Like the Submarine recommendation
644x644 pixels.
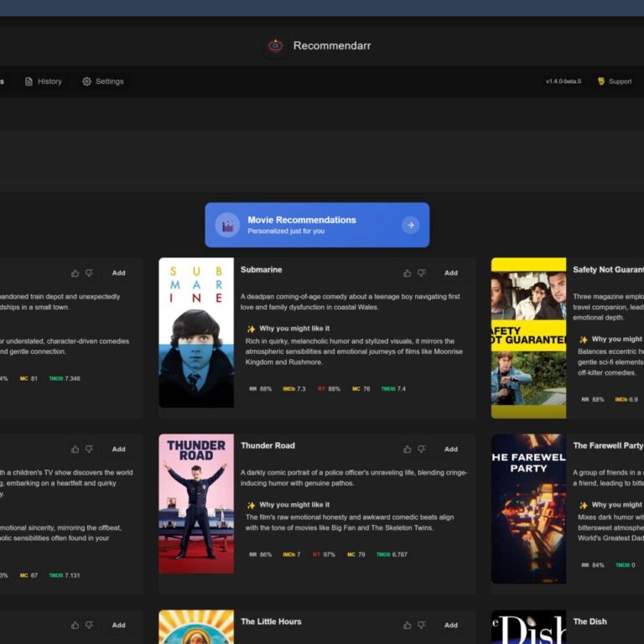click(407, 273)
